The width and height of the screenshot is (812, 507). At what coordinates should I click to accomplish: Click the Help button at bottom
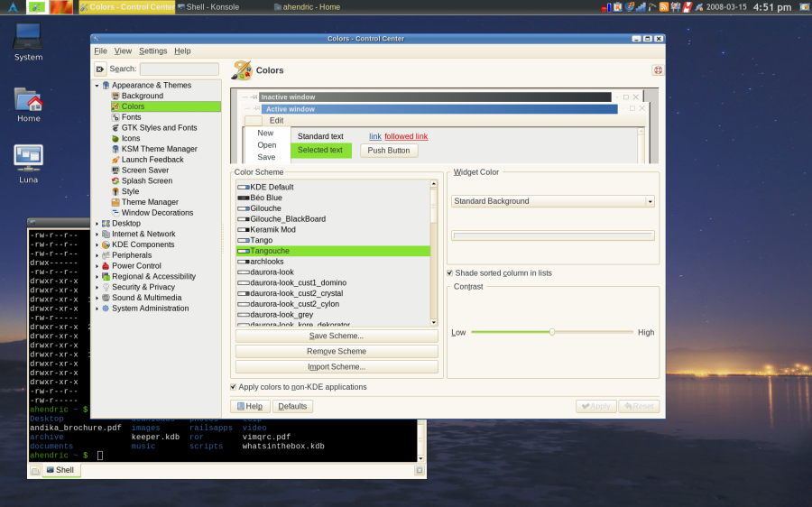click(x=250, y=407)
